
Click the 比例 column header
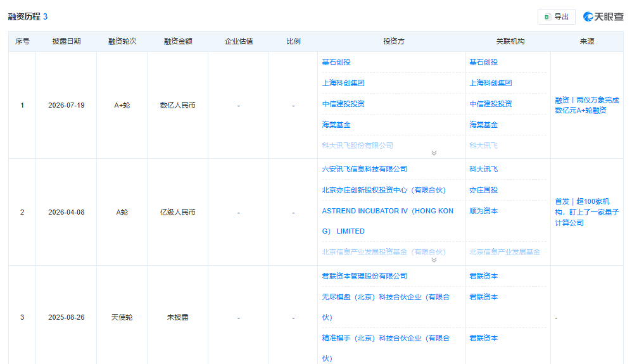click(x=293, y=41)
